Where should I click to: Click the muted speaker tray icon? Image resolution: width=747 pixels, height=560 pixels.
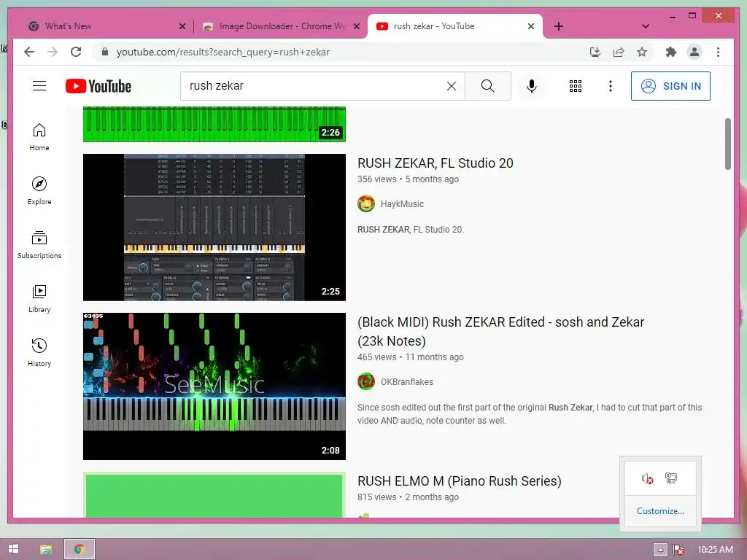coord(648,478)
